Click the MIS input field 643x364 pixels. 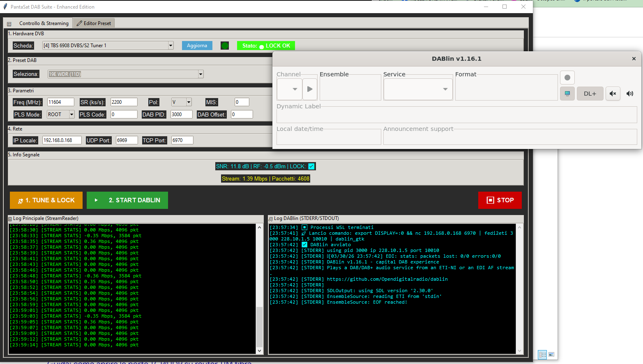(x=242, y=102)
